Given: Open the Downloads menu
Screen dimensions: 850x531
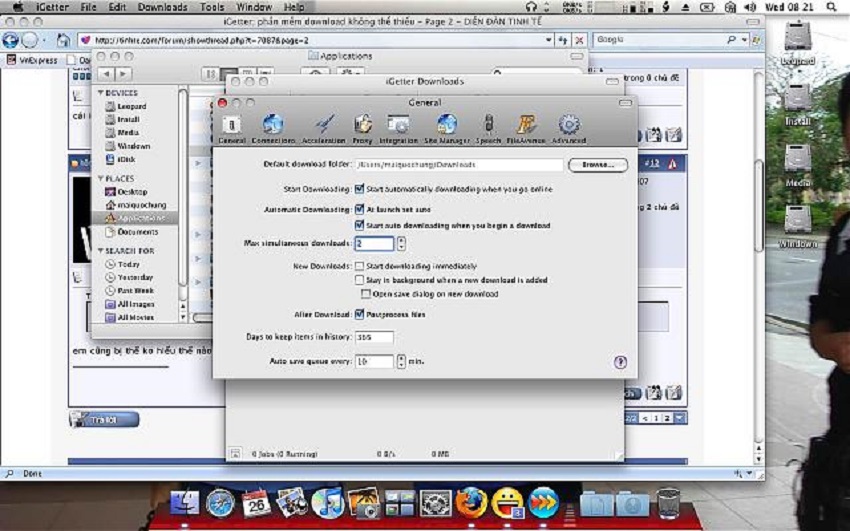Looking at the screenshot, I should click(162, 7).
